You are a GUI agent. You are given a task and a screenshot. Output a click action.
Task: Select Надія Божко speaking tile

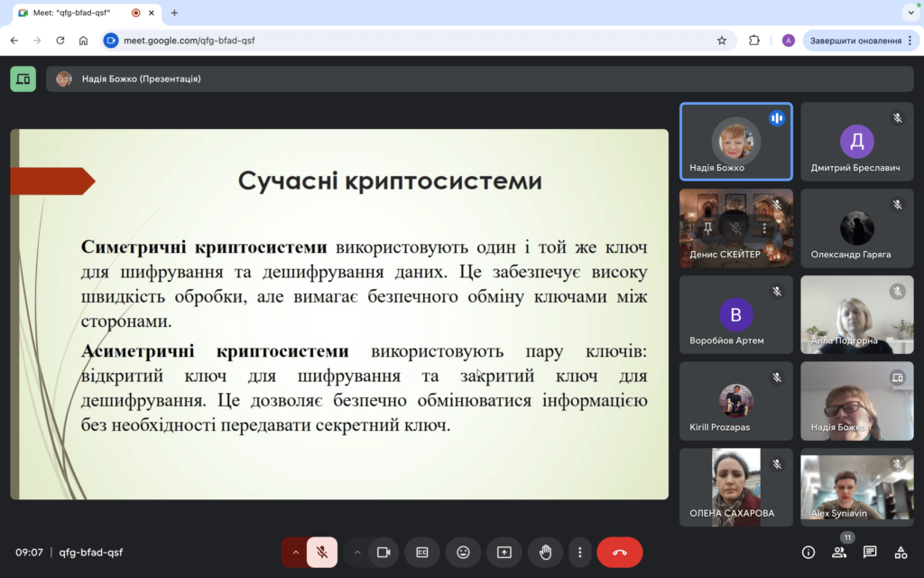point(736,142)
